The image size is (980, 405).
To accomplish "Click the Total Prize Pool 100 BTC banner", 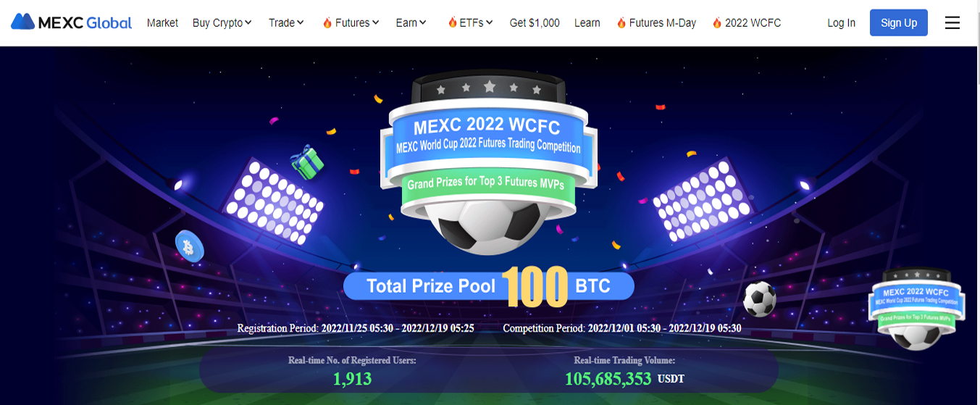I will 489,285.
